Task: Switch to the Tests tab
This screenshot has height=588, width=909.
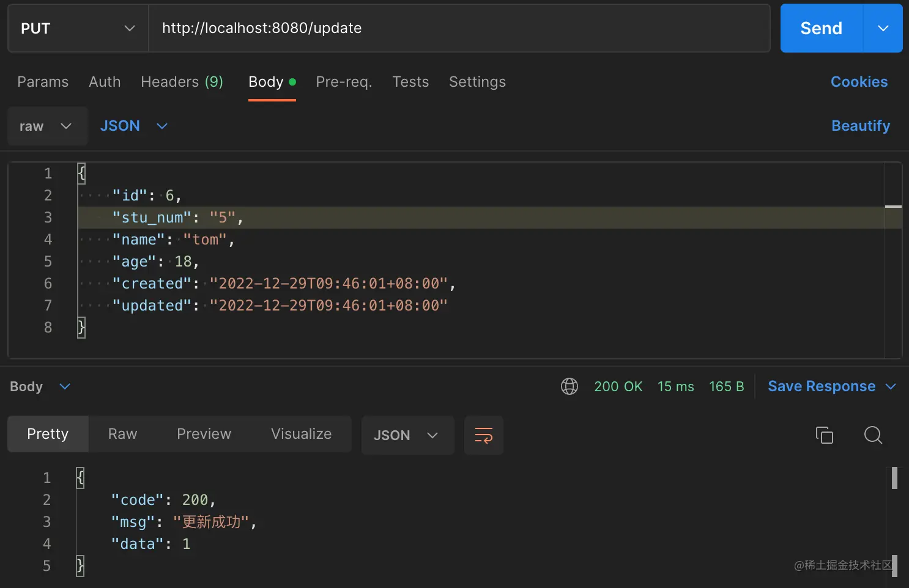Action: tap(410, 82)
